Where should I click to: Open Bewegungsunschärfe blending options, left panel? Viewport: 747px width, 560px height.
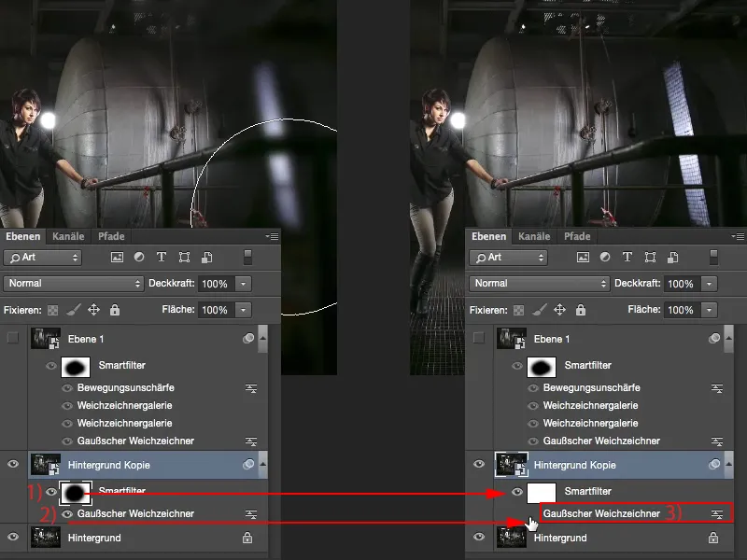click(251, 388)
